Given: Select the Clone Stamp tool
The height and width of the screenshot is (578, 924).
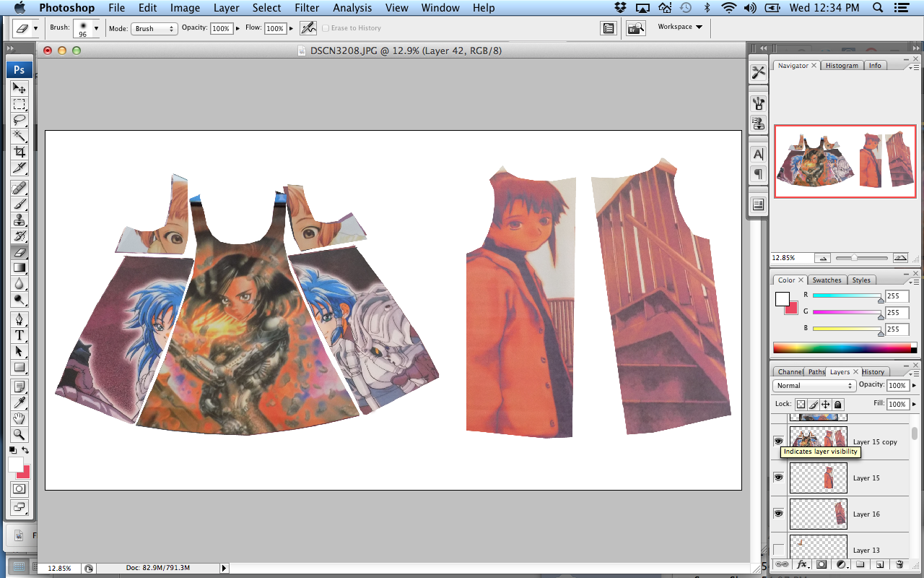Looking at the screenshot, I should point(19,220).
